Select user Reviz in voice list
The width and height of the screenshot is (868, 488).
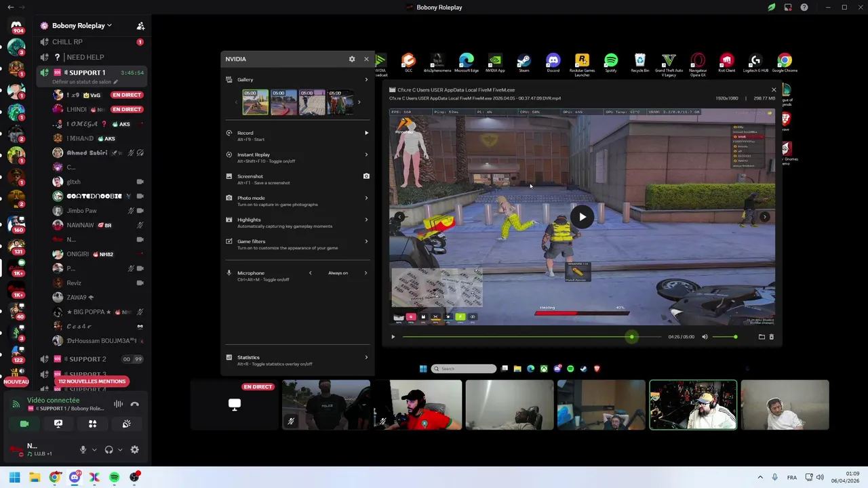100,283
